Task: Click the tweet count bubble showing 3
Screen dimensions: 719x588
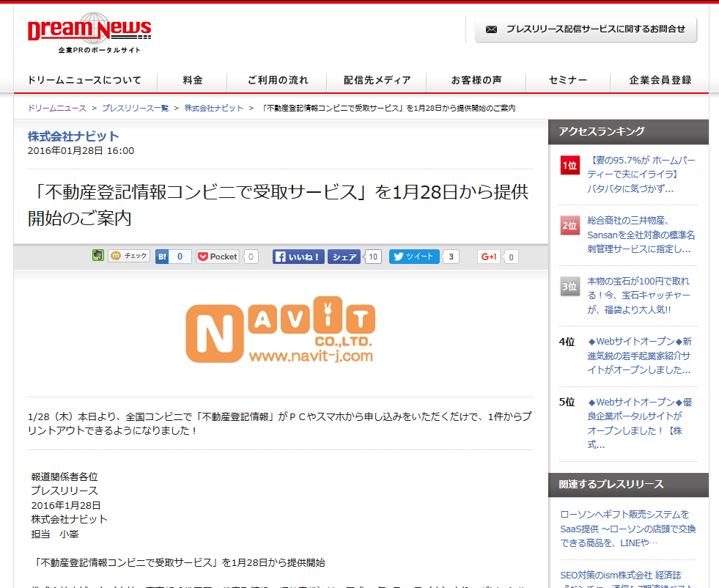Action: click(x=451, y=257)
